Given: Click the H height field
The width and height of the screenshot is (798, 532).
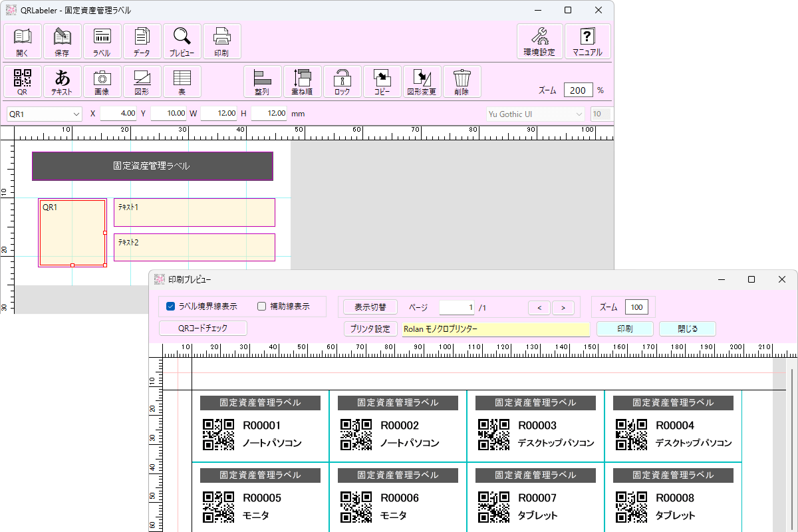Looking at the screenshot, I should (269, 114).
